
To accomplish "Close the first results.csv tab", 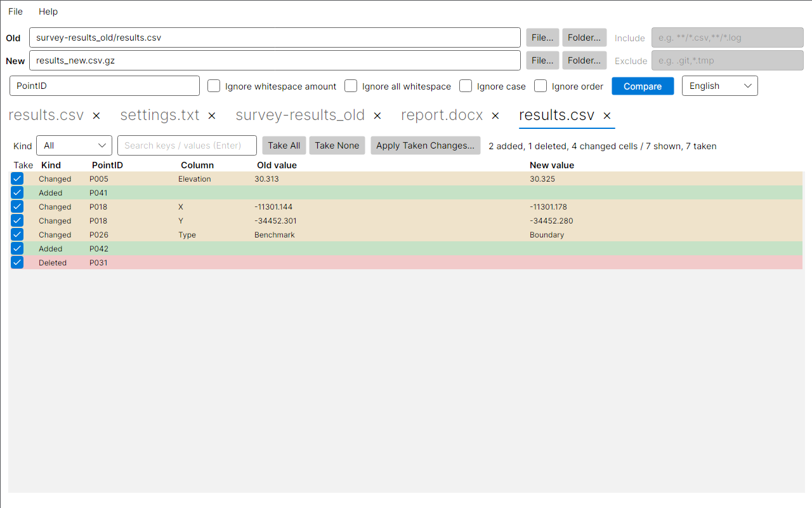I will point(96,116).
